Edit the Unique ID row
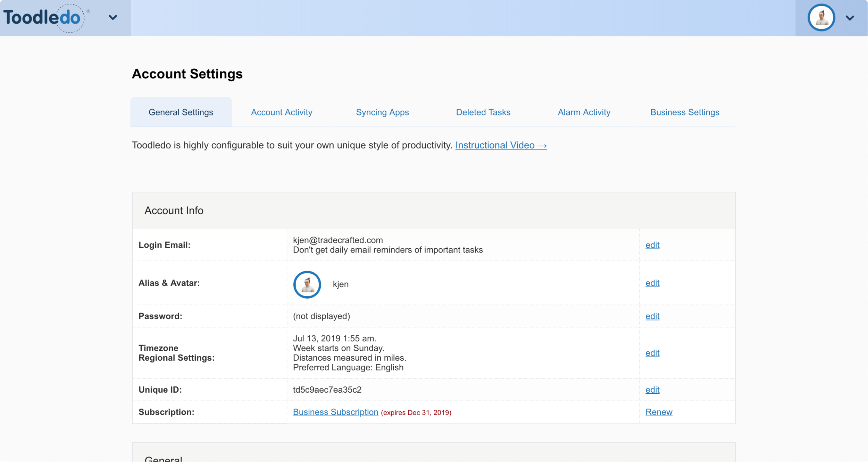 pos(652,390)
